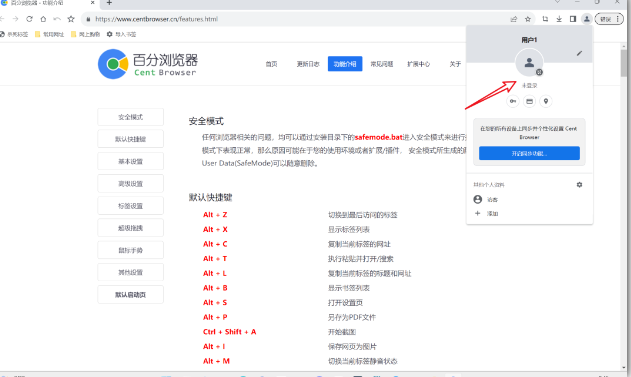Screen dimensions: 631x377
Task: Click the forward navigation arrow
Action: point(15,19)
